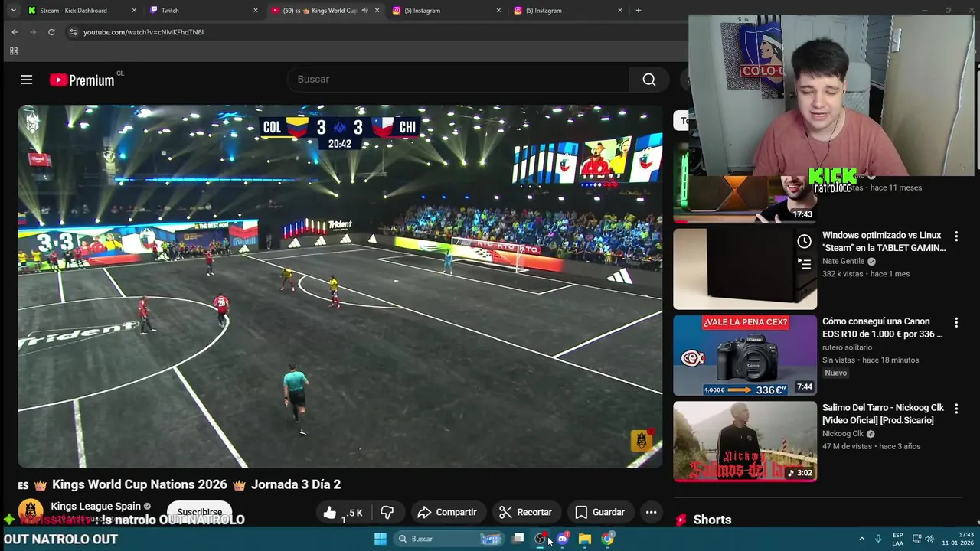Open options for Canon EOS R10 video

[x=955, y=323]
